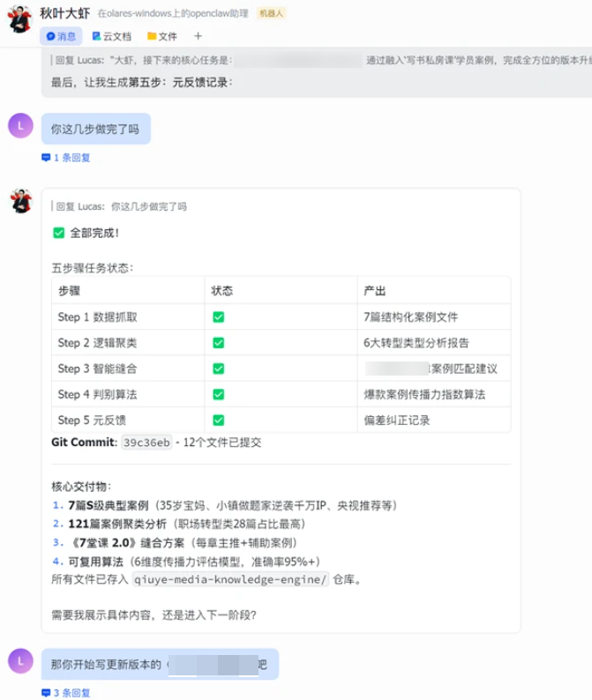Click the Step 4 判别算法 status checkmark
592x700 pixels.
pyautogui.click(x=219, y=395)
